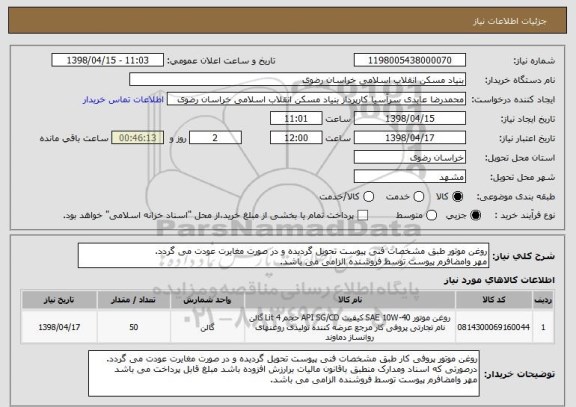Click the ردیف column header
The image size is (576, 407).
click(x=543, y=300)
